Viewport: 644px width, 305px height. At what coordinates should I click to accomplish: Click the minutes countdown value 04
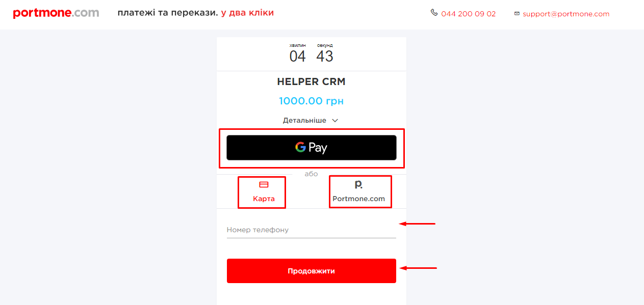click(297, 57)
